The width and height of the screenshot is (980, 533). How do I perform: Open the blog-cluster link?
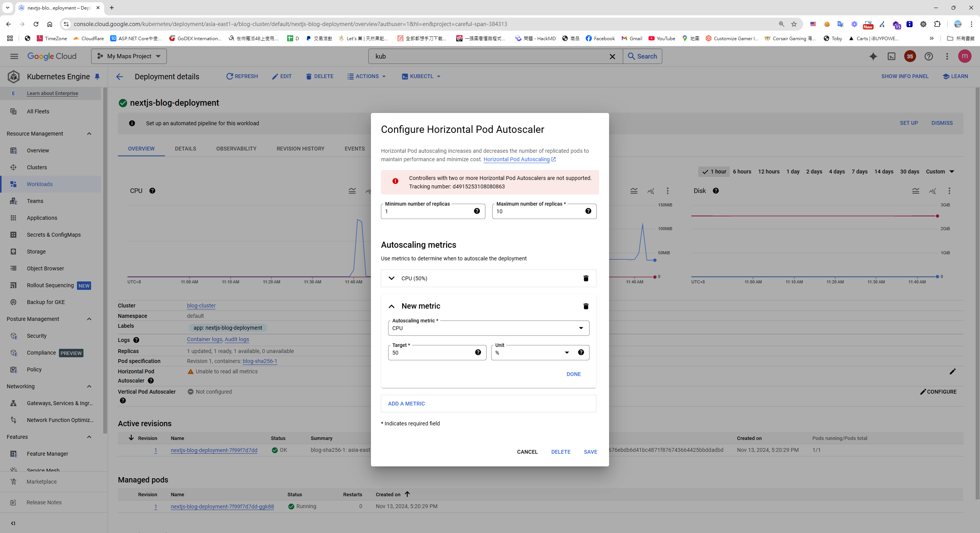201,305
